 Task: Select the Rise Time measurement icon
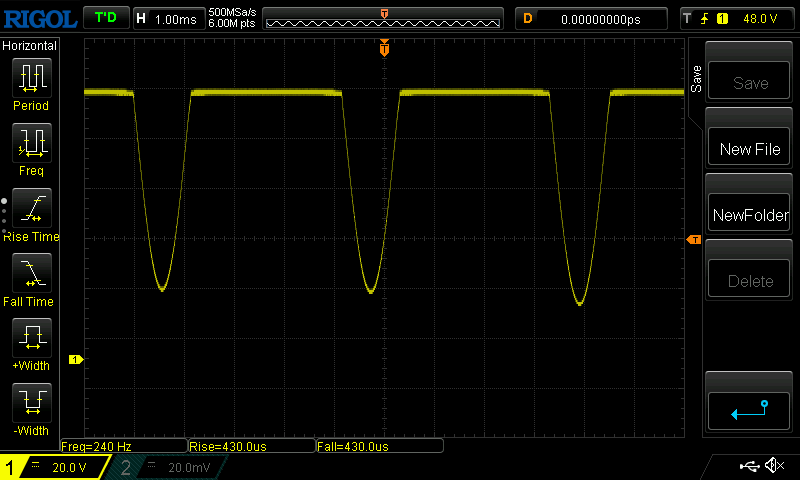pos(31,208)
